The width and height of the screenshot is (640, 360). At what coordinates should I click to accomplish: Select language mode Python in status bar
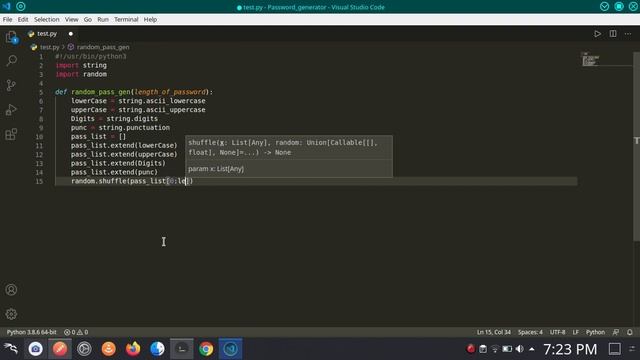(x=596, y=332)
